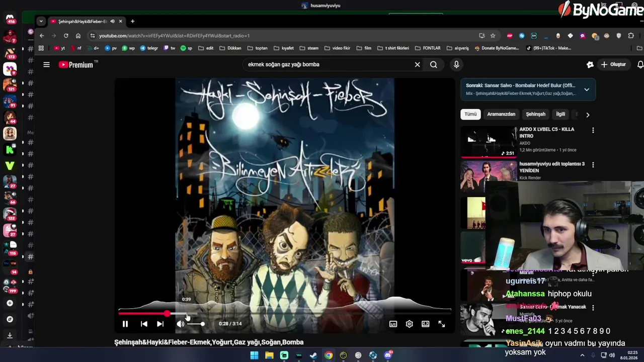Start voice search with microphone
The width and height of the screenshot is (644, 362).
[x=456, y=64]
